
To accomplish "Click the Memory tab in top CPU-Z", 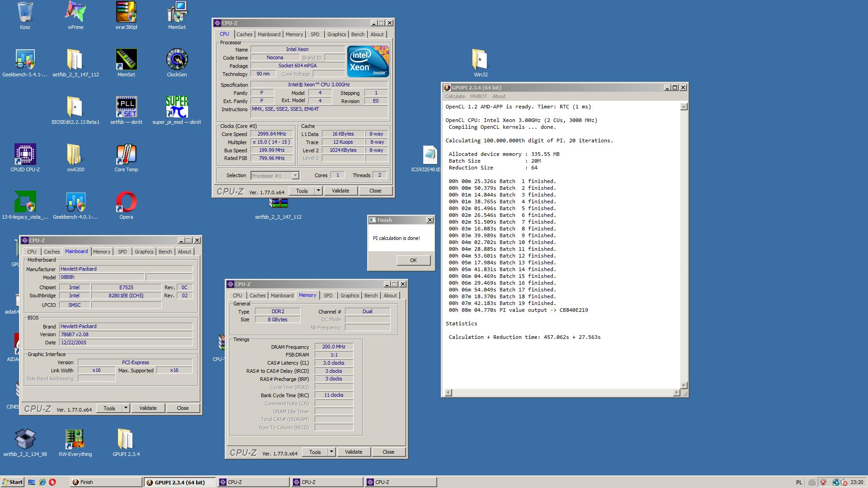I will point(294,34).
